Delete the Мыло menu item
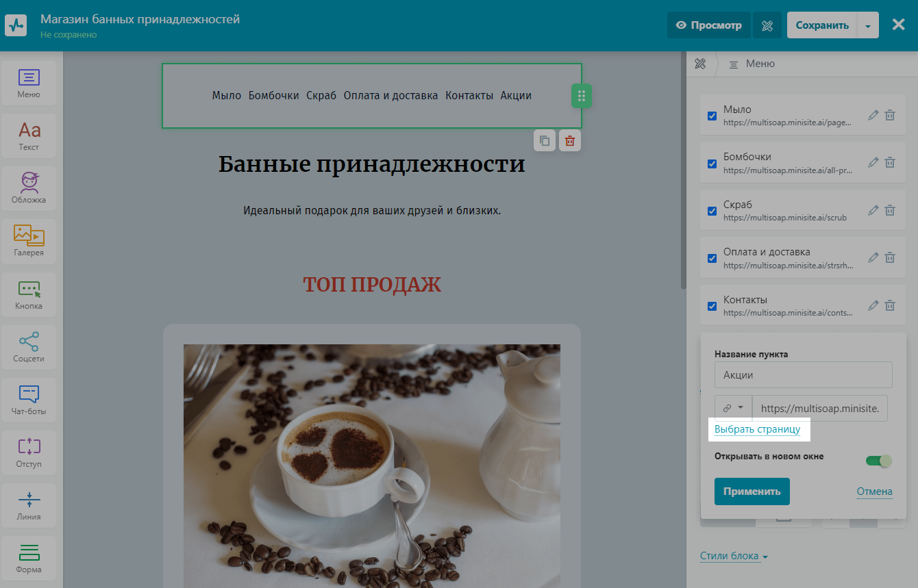Image resolution: width=918 pixels, height=588 pixels. coord(889,115)
